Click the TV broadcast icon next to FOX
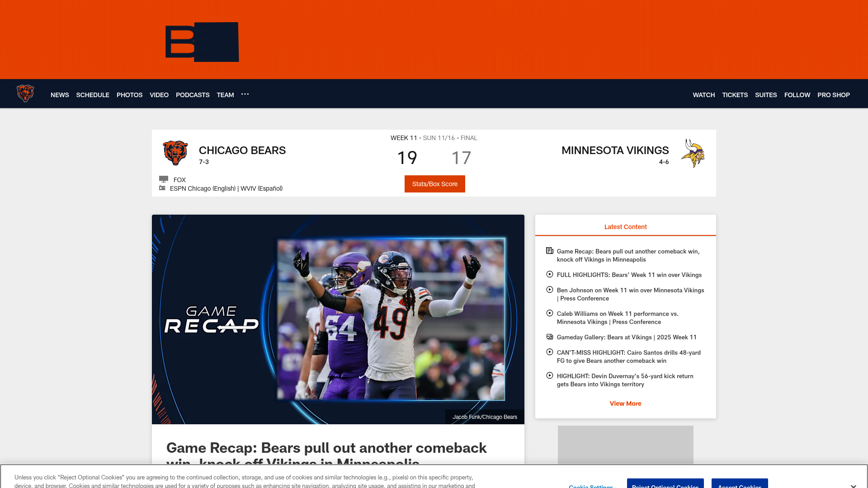 tap(164, 179)
